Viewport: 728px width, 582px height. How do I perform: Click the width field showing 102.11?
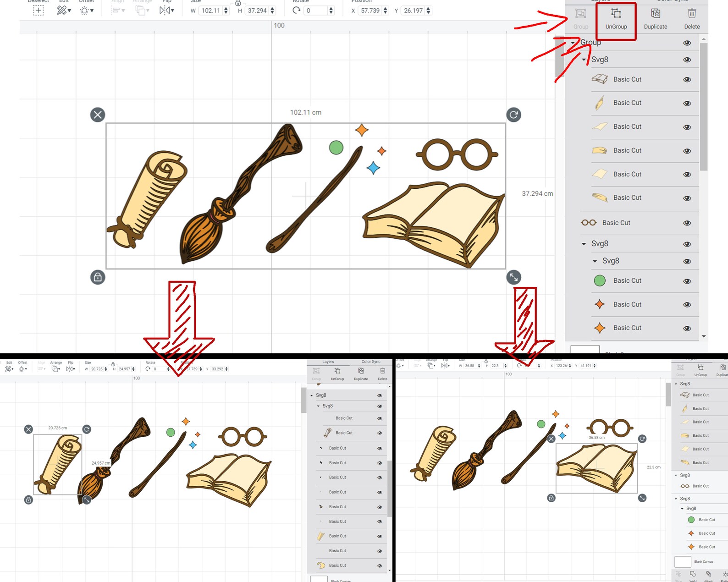pyautogui.click(x=211, y=11)
